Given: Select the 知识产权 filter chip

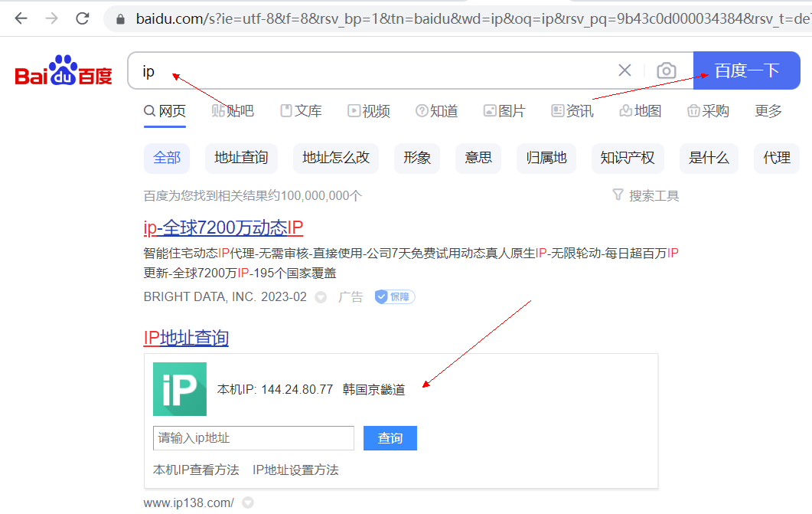Looking at the screenshot, I should [x=628, y=158].
